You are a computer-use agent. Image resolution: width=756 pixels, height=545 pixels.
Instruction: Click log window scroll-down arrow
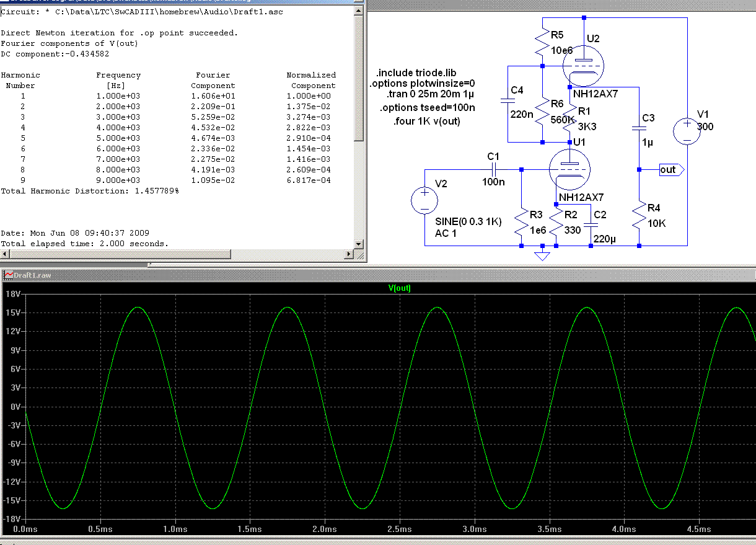358,244
